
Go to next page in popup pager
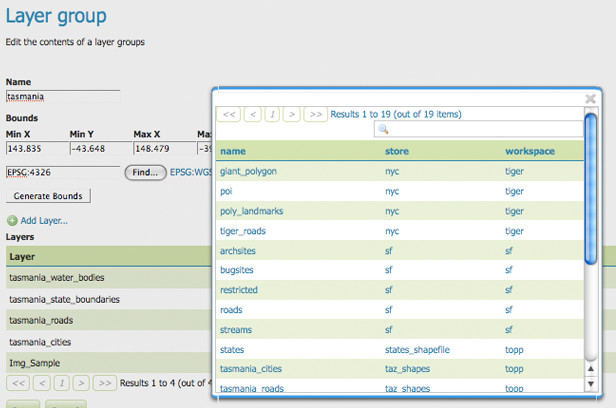click(x=292, y=114)
